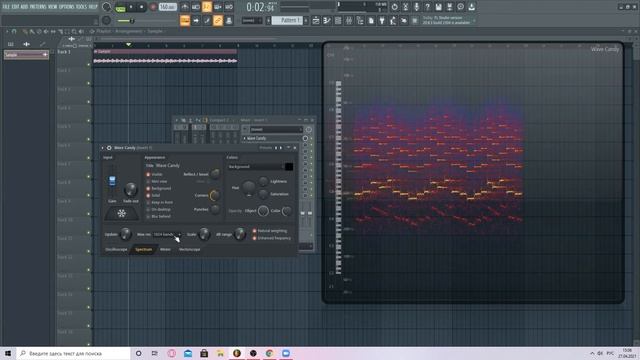Select the Spectrum tab in Wave Candy
Screen dimensions: 640x360
[x=144, y=249]
